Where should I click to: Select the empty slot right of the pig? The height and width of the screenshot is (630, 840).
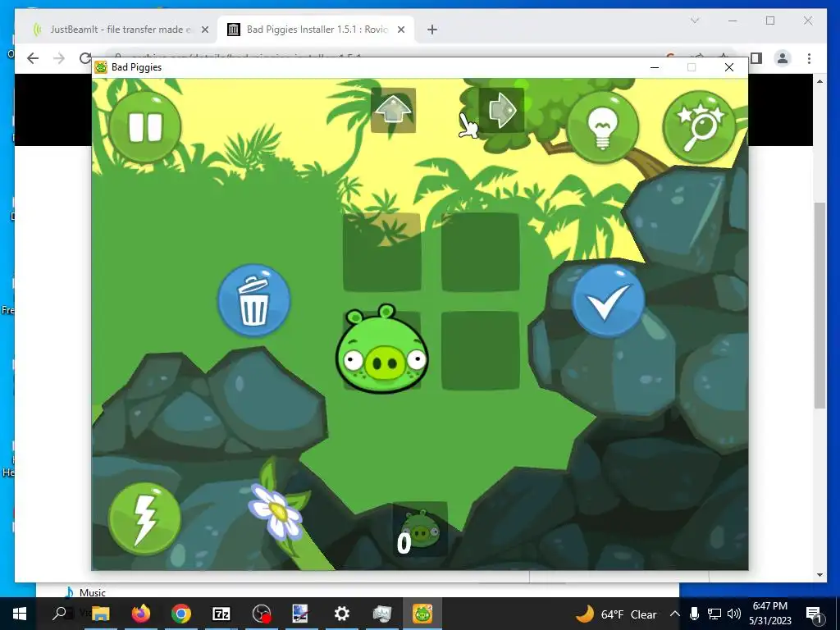(480, 350)
